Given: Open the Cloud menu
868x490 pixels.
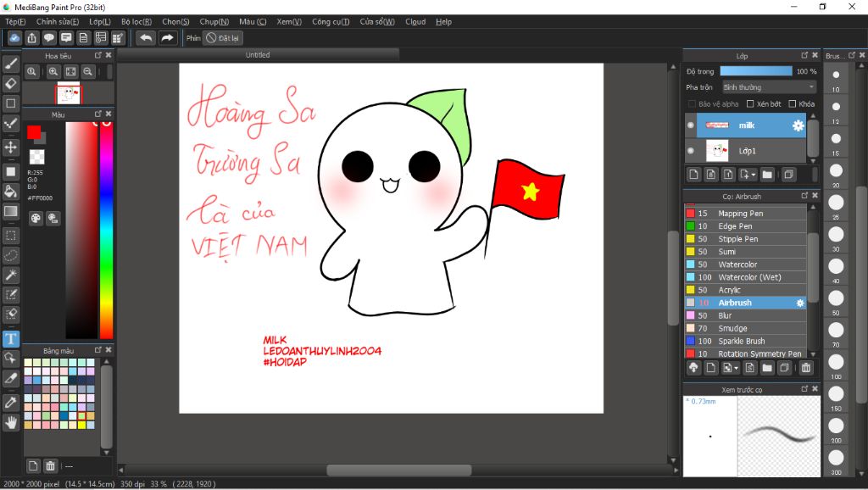Looking at the screenshot, I should click(415, 21).
